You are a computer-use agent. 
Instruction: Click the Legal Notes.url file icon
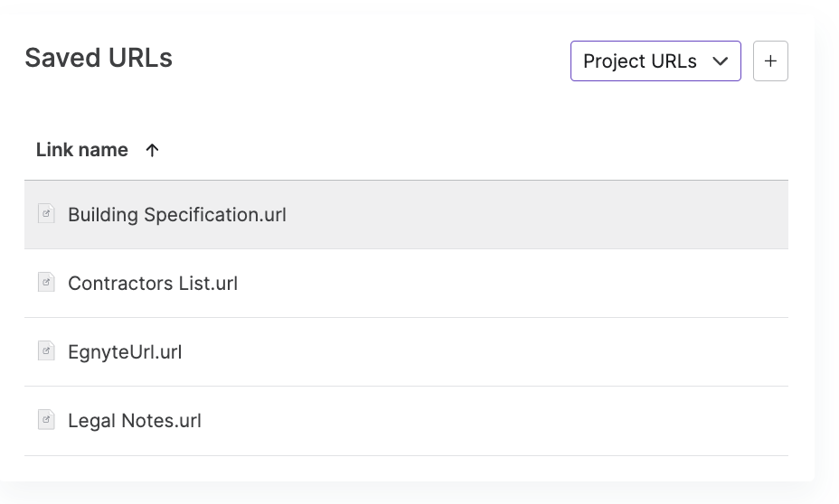click(46, 419)
